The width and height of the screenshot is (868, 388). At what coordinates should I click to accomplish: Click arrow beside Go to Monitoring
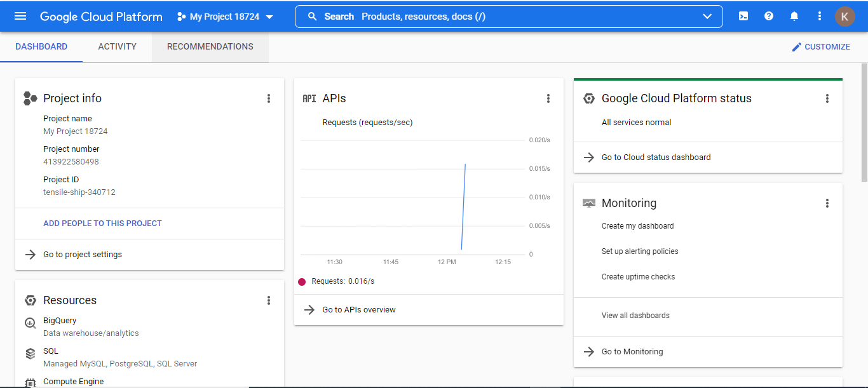click(589, 352)
